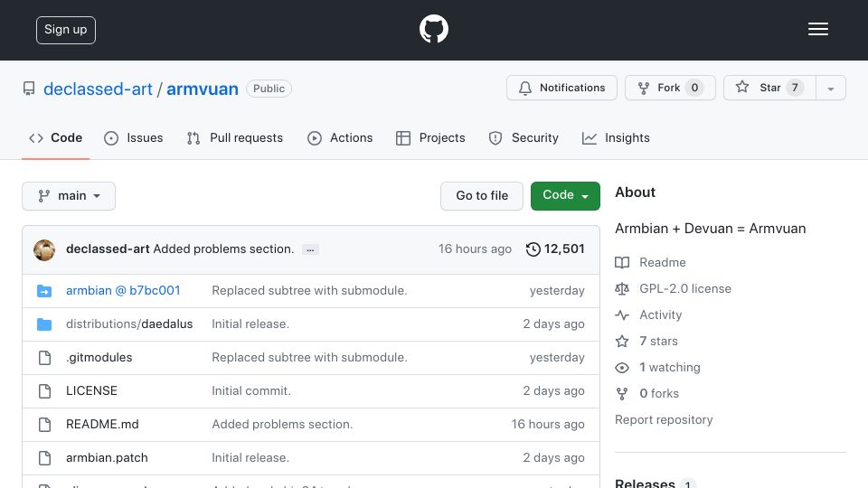Switch to the Code tab
This screenshot has width=868, height=488.
pos(55,137)
